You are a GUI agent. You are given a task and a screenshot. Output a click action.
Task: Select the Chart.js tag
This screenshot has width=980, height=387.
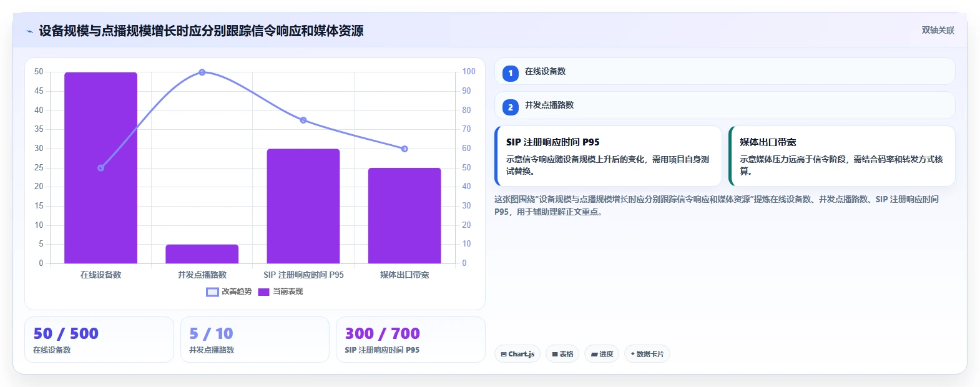tap(517, 354)
